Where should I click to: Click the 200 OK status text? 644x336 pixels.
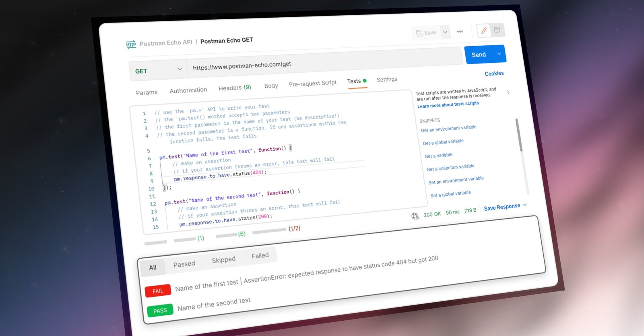point(432,214)
